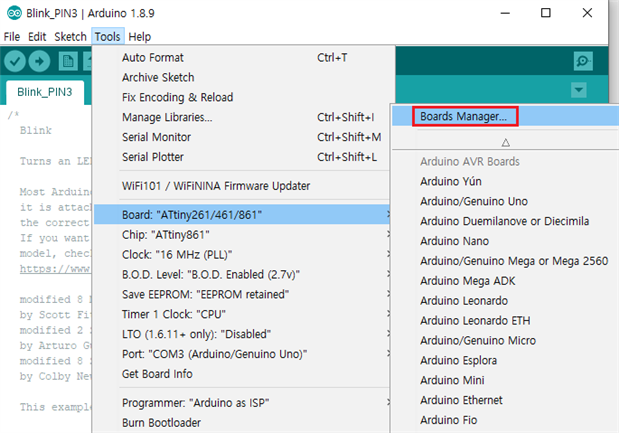Select the Blink_PIN3 sketch tab

[45, 92]
